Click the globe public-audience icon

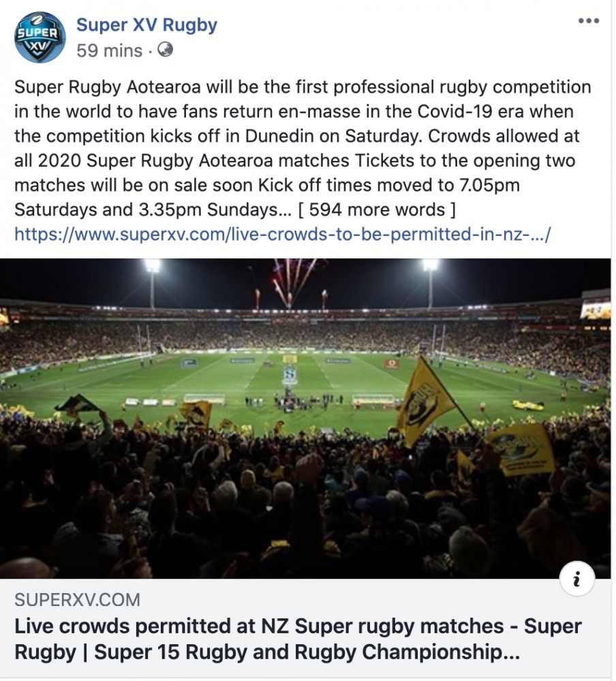point(165,50)
